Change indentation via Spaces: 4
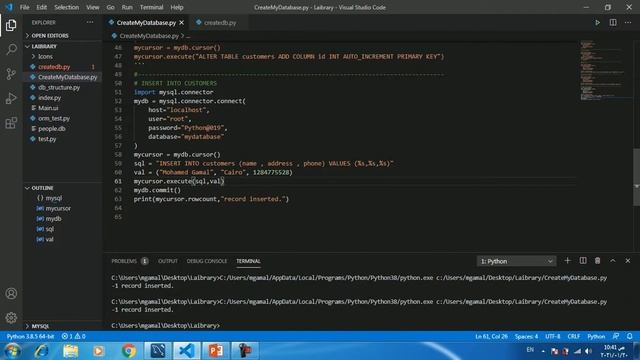This screenshot has width=640, height=360. (526, 336)
